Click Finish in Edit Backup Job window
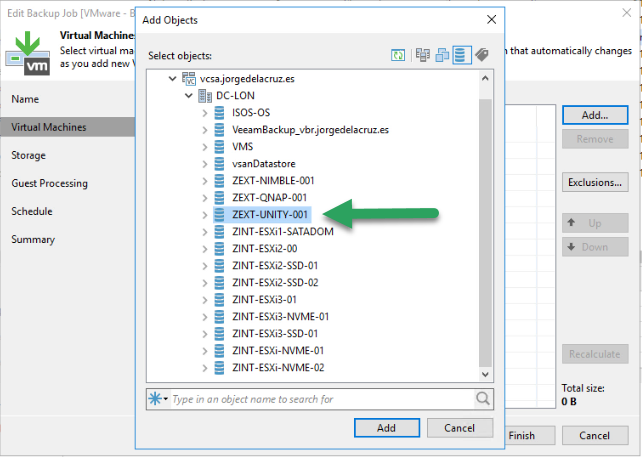The image size is (642, 457). pos(530,435)
